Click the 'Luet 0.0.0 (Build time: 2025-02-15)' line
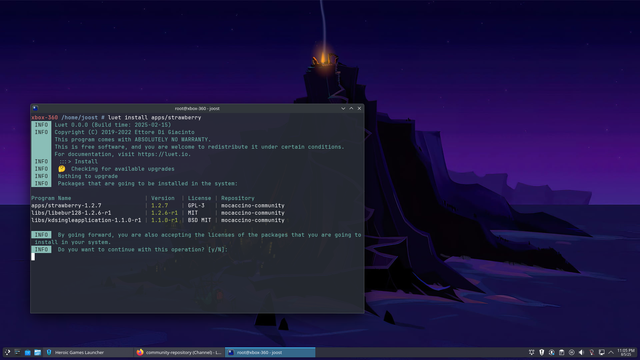 [113, 125]
